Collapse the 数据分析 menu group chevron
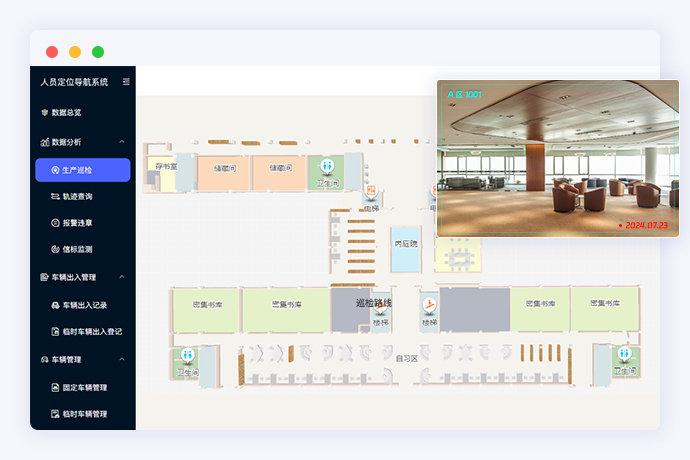This screenshot has width=690, height=460. click(x=122, y=142)
